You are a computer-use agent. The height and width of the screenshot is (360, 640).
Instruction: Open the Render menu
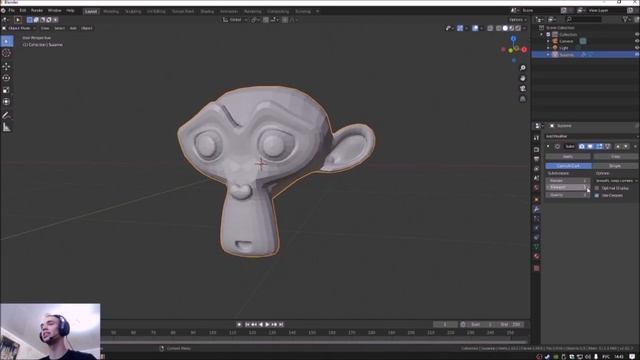point(37,10)
